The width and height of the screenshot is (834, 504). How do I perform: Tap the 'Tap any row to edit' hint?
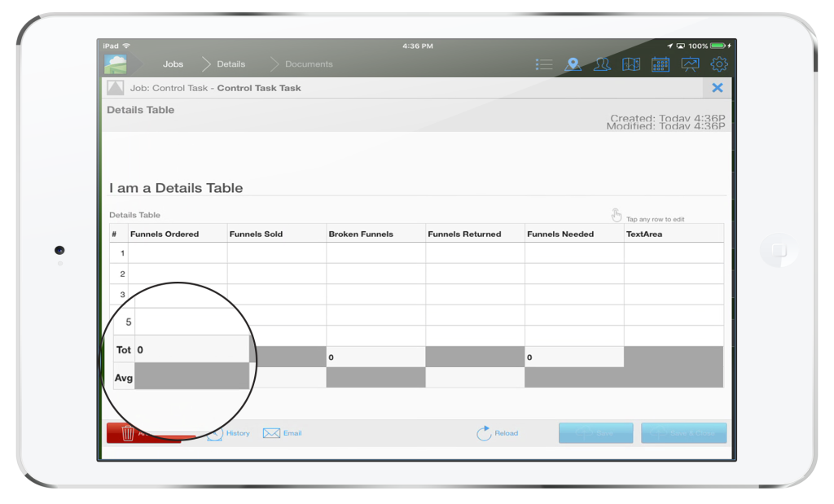click(x=655, y=219)
